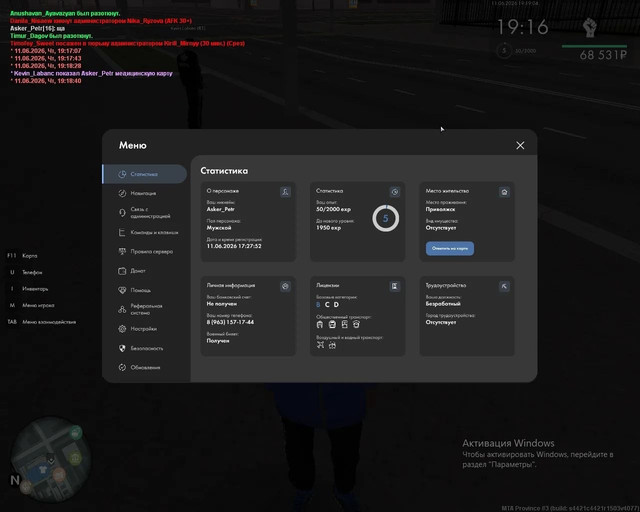640x512 pixels.
Task: Click the I Инвентарь key hint
Action: coord(29,289)
